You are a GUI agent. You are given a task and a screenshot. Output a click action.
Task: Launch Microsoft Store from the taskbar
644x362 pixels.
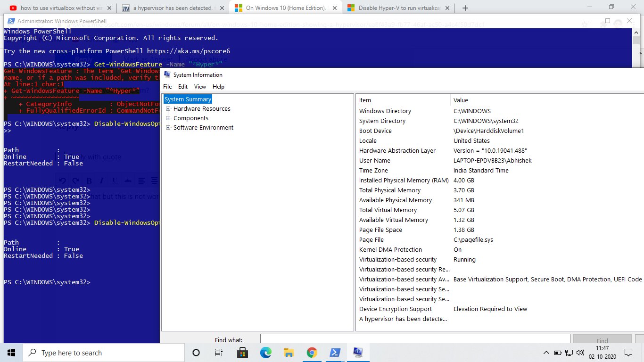click(242, 353)
